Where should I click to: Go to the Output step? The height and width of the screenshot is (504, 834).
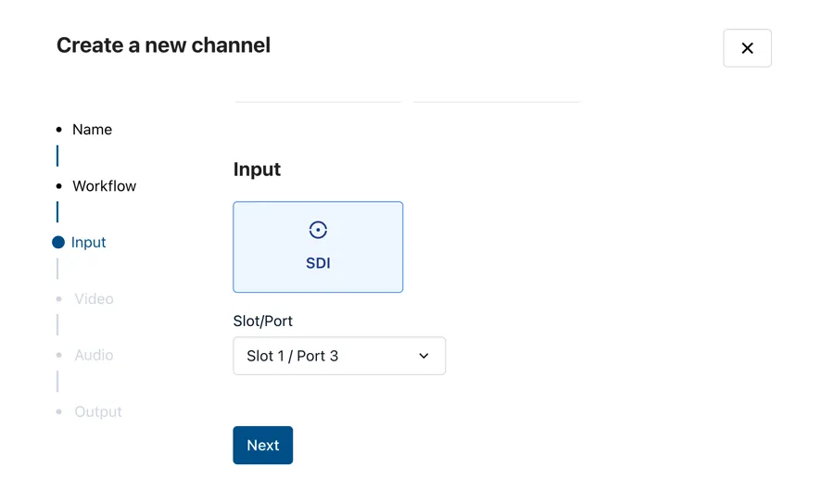[x=98, y=411]
